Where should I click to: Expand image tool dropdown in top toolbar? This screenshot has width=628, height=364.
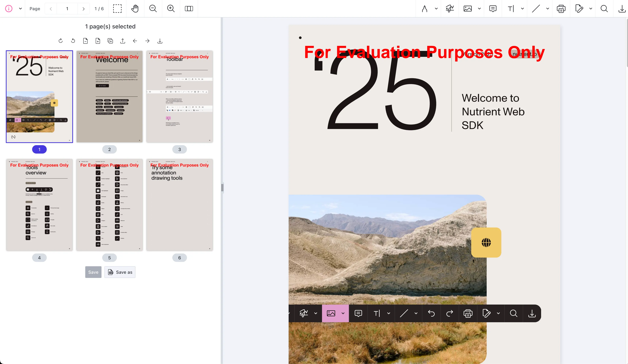tap(479, 9)
